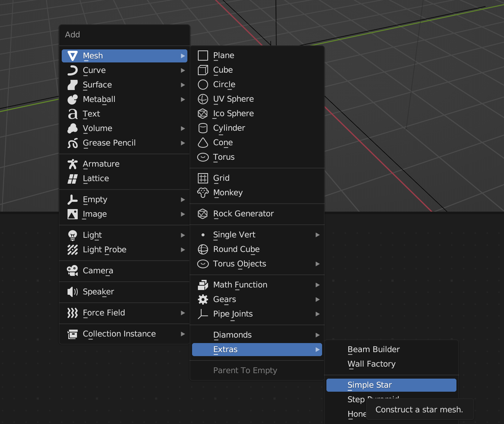This screenshot has height=424, width=504.
Task: Open the Light submenu
Action: (x=125, y=235)
